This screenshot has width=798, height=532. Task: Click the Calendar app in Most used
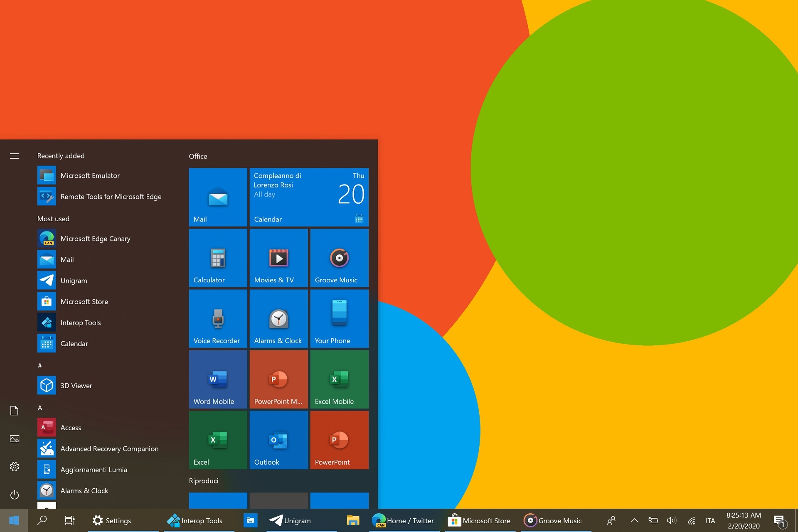74,343
